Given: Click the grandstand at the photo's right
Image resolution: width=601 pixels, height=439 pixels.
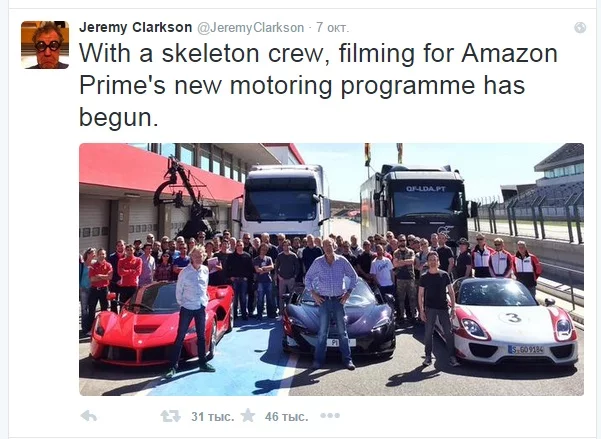Looking at the screenshot, I should pos(552,180).
